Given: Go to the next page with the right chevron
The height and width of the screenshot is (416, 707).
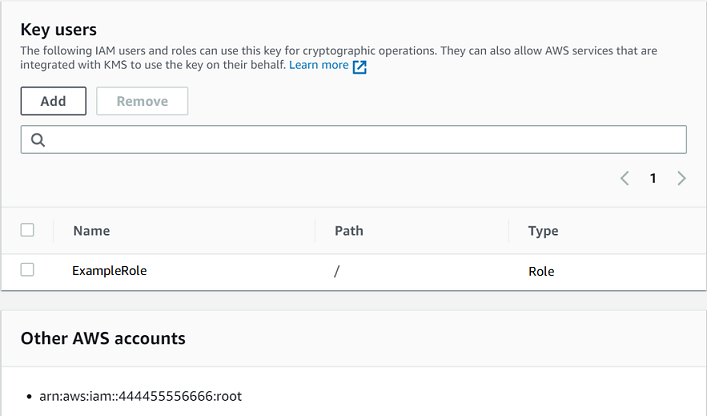Looking at the screenshot, I should (x=682, y=178).
